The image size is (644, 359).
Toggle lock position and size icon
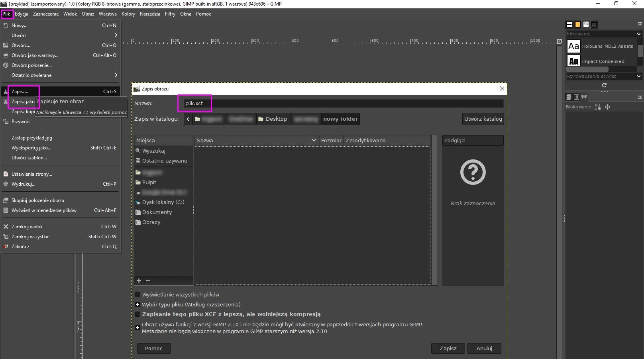pos(607,107)
